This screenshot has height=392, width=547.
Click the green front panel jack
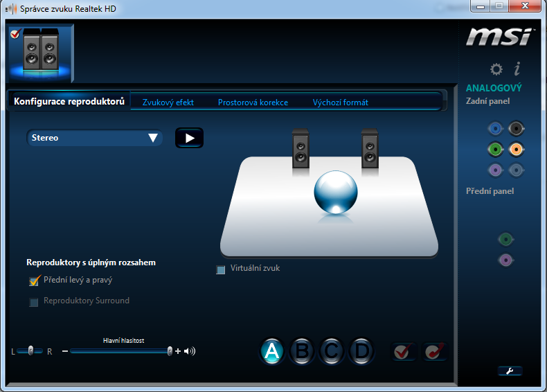pos(505,240)
